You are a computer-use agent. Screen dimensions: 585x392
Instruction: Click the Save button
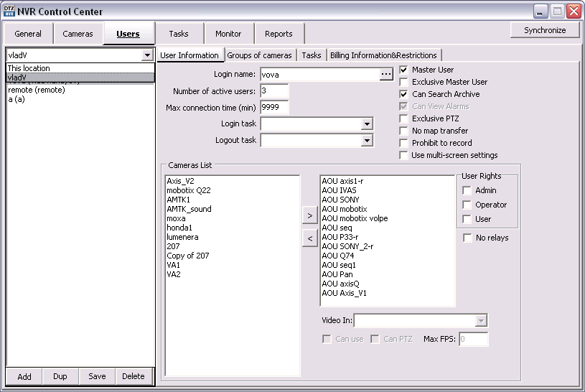pos(97,376)
